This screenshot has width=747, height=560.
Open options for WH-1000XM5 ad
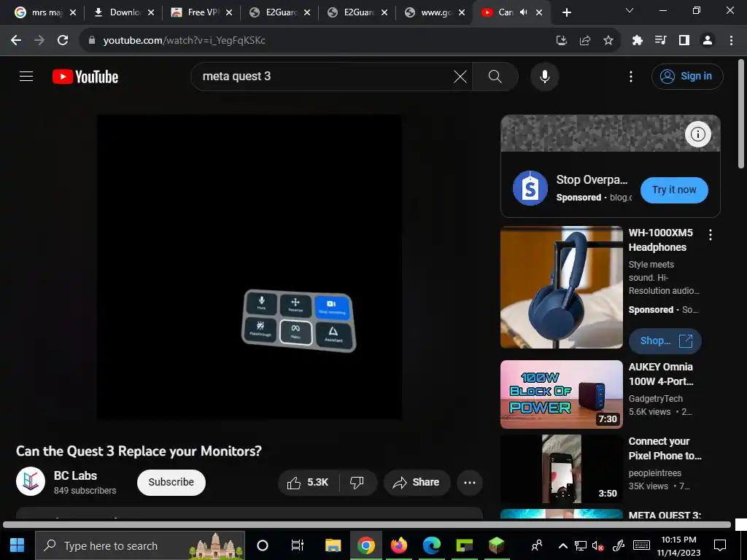(x=710, y=235)
